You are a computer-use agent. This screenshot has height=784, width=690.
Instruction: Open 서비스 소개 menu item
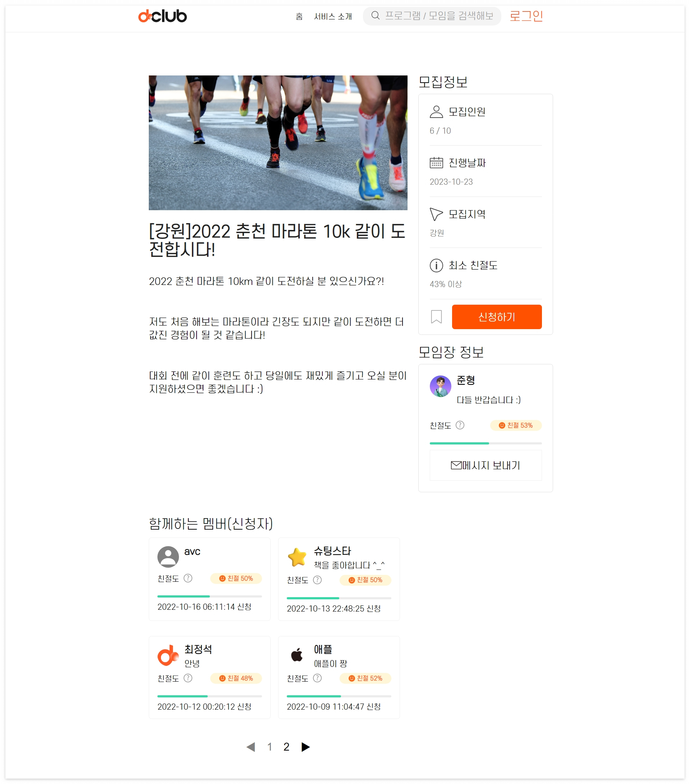pyautogui.click(x=332, y=17)
